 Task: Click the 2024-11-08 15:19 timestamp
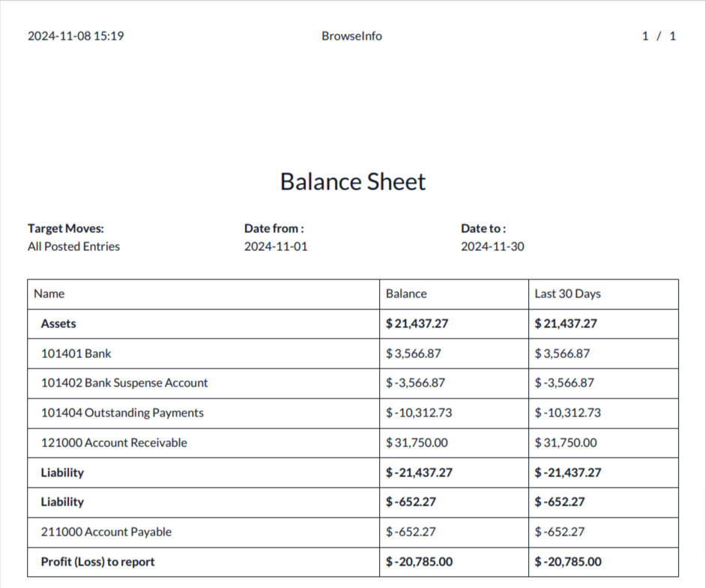coord(76,36)
